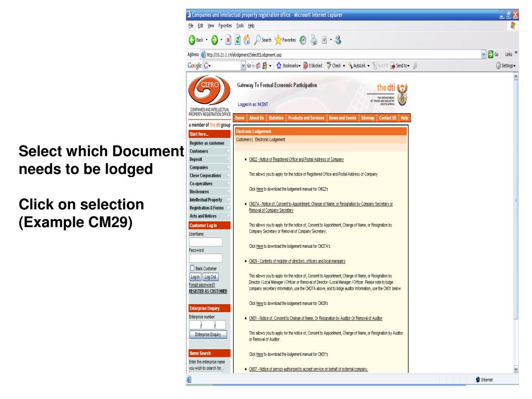532x399 pixels.
Task: Click the green Forward arrow icon
Action: 215,40
